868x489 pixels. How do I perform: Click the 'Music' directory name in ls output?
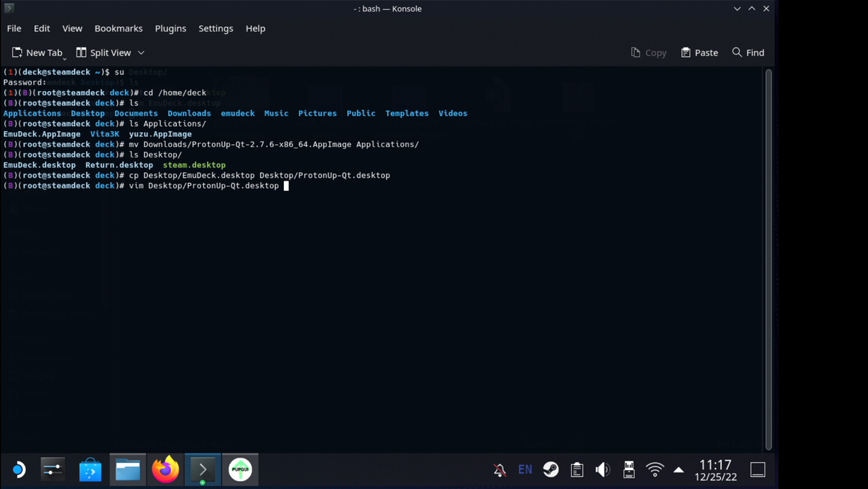pyautogui.click(x=276, y=113)
